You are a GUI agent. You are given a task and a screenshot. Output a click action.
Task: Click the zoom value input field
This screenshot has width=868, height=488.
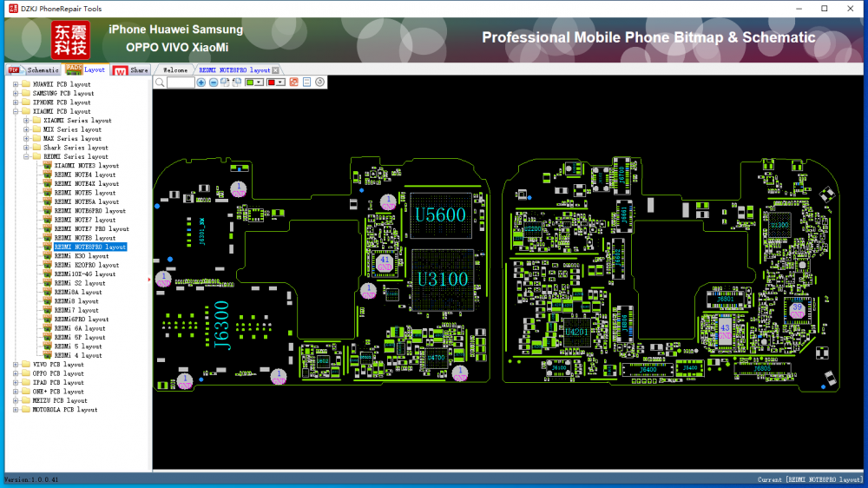181,82
